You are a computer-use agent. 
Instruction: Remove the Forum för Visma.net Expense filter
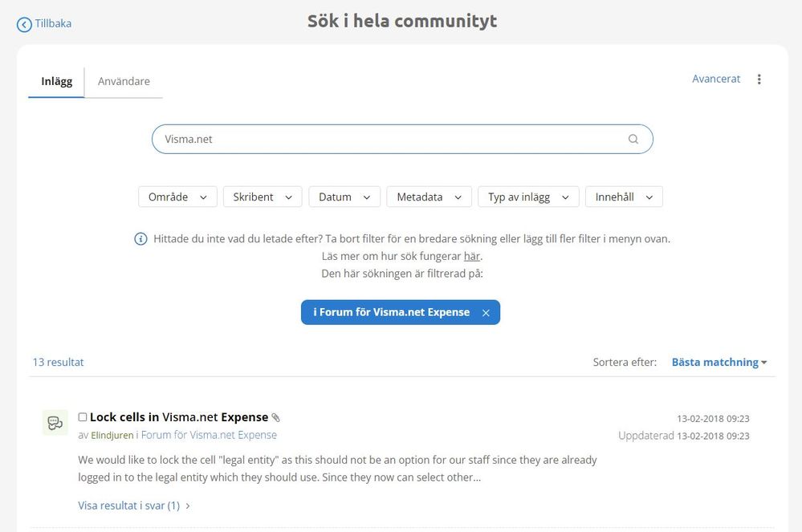pos(486,313)
